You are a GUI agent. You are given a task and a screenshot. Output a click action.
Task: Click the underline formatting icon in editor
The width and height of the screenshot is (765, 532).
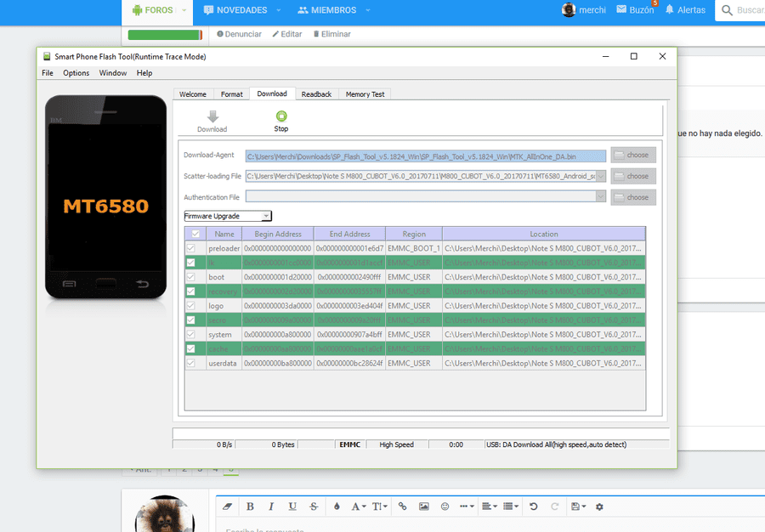click(292, 507)
